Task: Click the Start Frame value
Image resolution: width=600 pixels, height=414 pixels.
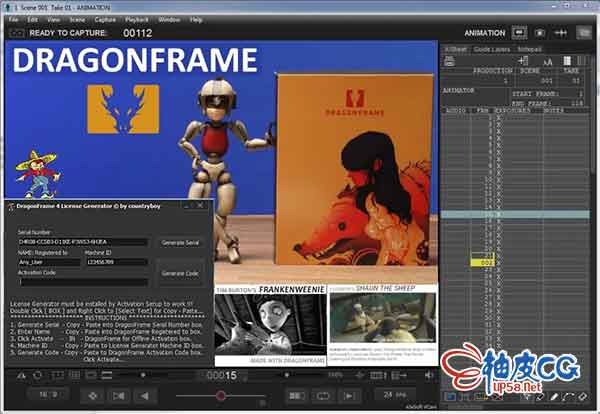Action: (580, 94)
